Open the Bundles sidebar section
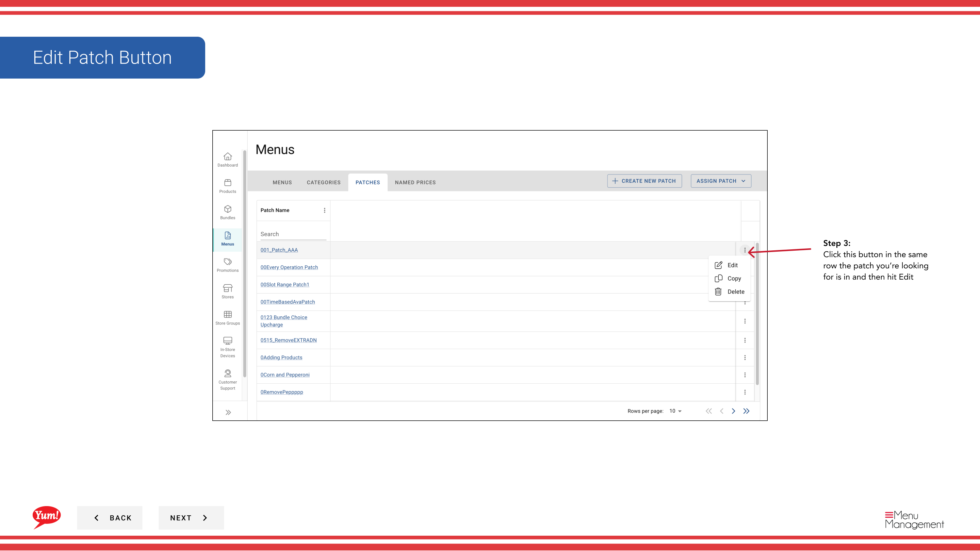 pyautogui.click(x=228, y=212)
